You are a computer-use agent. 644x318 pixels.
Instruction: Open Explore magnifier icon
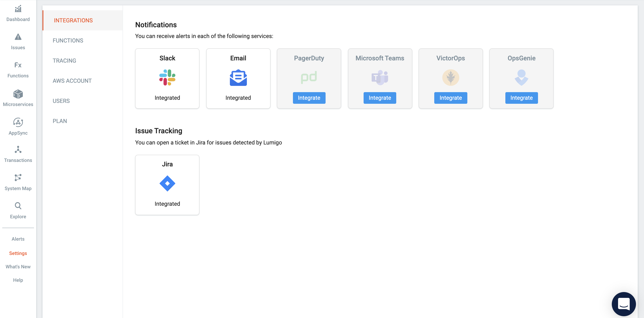(x=18, y=206)
